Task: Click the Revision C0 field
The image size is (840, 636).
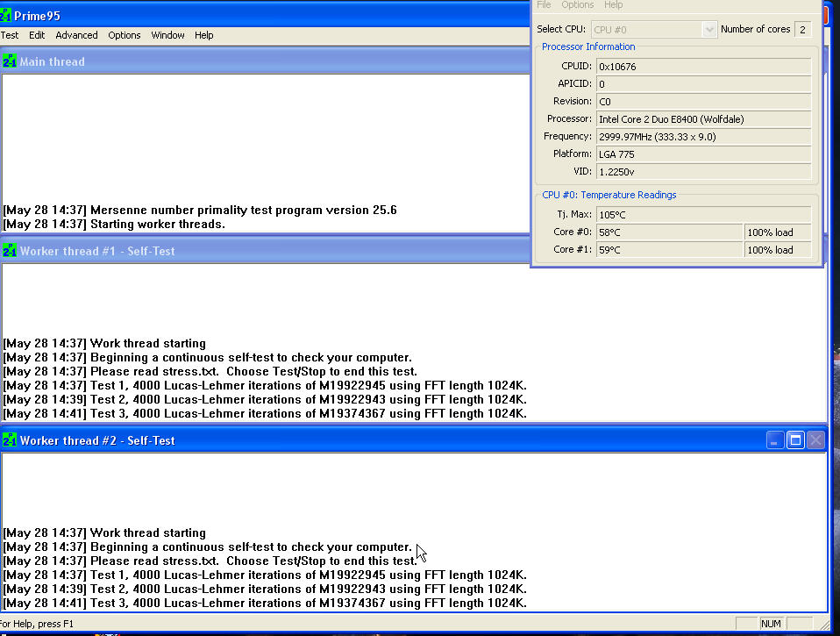Action: tap(703, 101)
